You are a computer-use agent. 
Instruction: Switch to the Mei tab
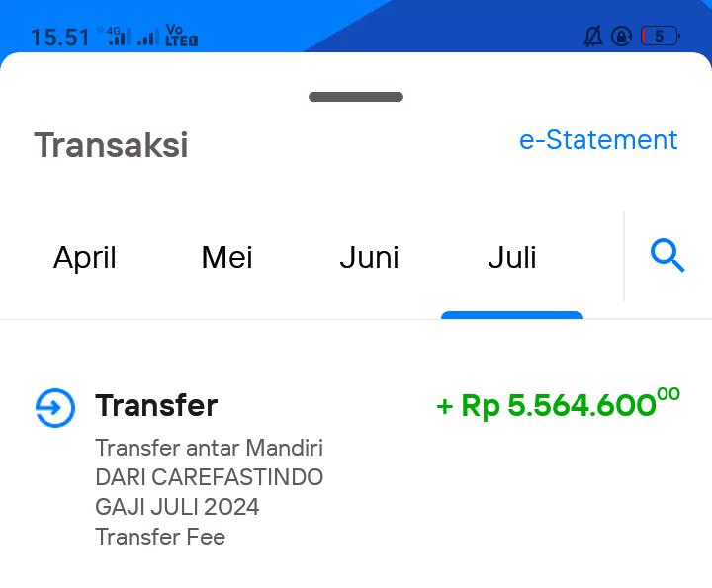pyautogui.click(x=227, y=257)
